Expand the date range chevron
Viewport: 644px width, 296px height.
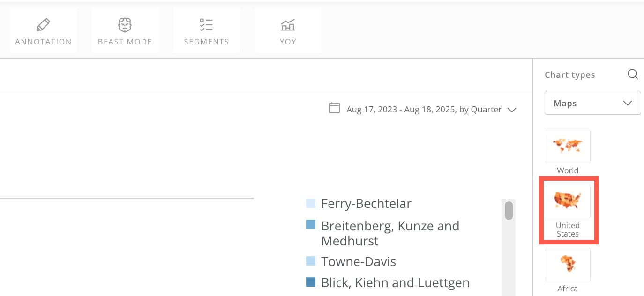[512, 110]
